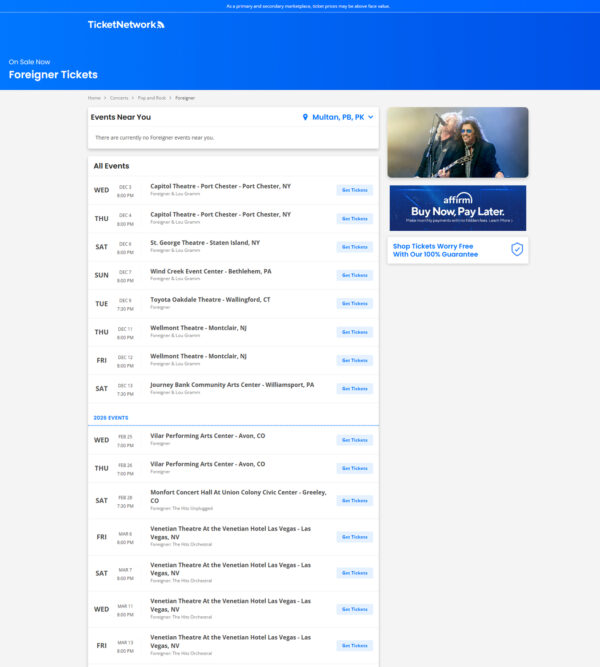Click the Foreigner band photo
Screen dimensions: 600x667
tap(457, 142)
